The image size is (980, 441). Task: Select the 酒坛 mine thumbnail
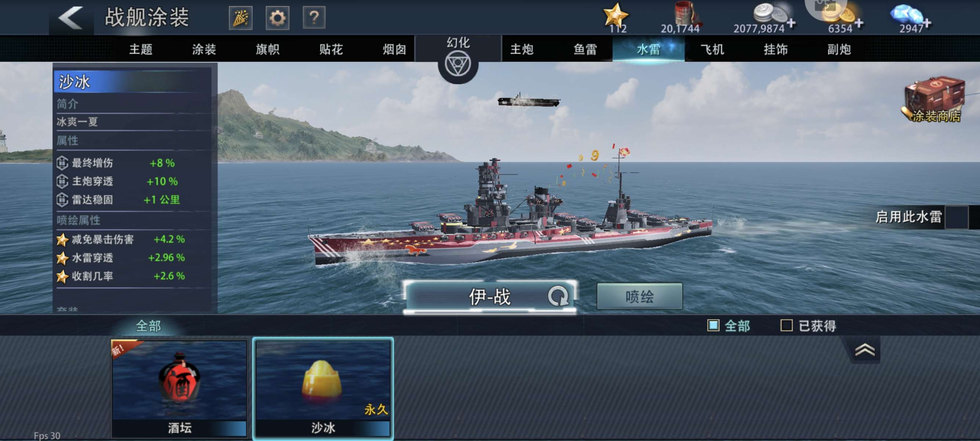pyautogui.click(x=179, y=388)
